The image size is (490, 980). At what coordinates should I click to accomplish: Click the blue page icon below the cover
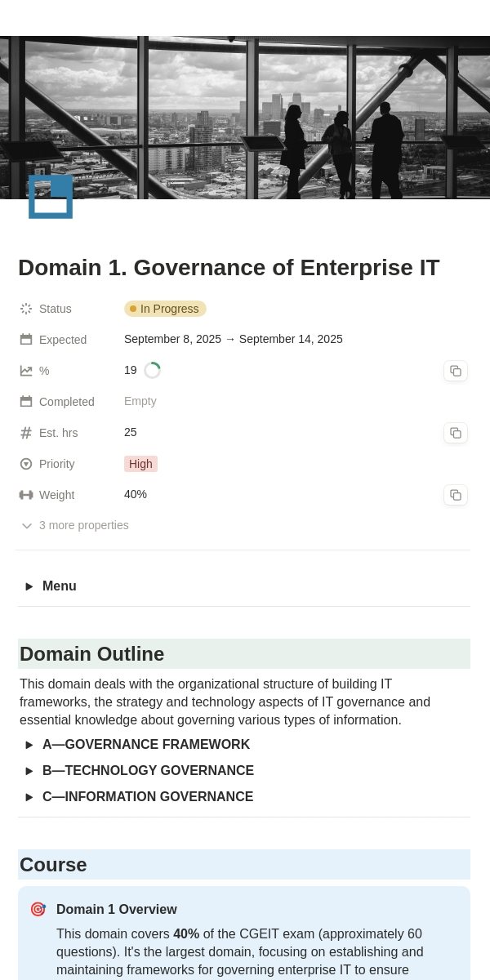(x=51, y=197)
